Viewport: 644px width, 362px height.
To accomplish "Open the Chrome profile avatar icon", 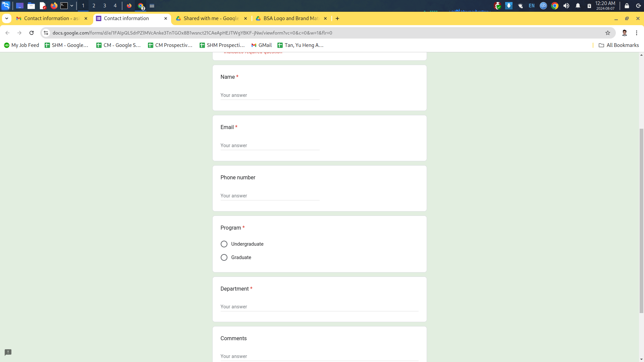I will (x=624, y=33).
